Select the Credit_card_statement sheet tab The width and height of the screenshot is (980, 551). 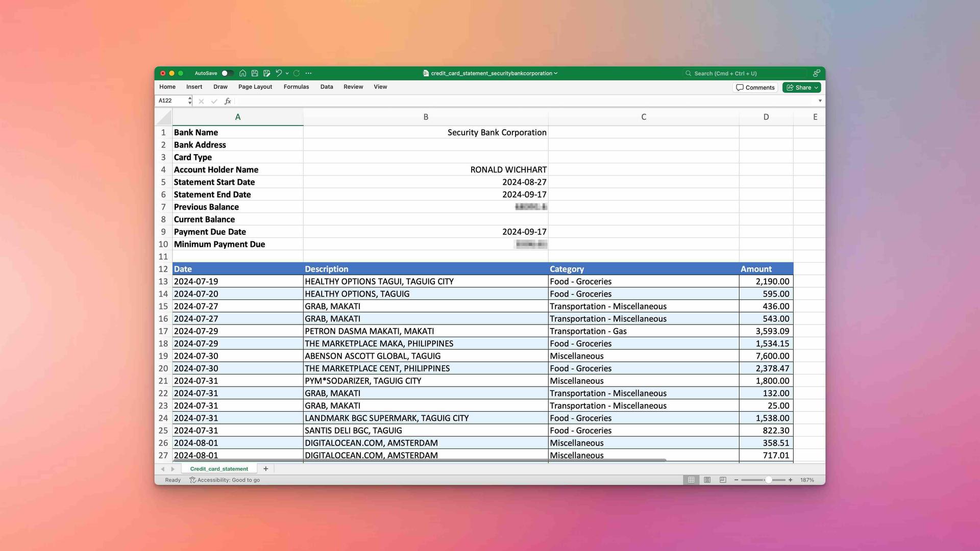click(x=219, y=469)
